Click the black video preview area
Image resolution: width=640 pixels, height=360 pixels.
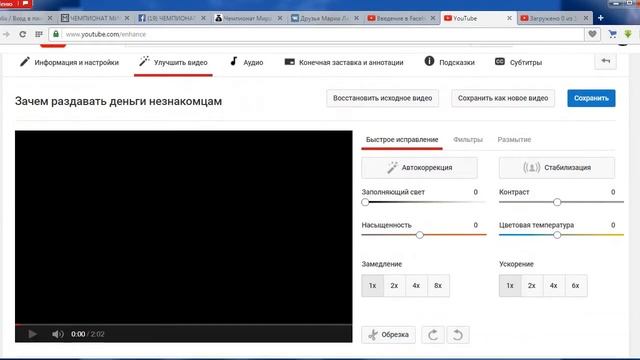click(184, 227)
